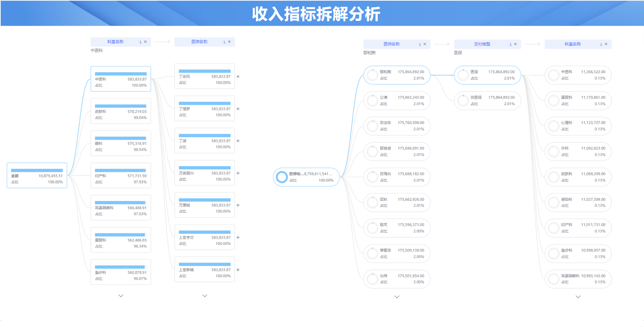Image resolution: width=644 pixels, height=321 pixels.
Task: Expand the 万俟朋兴 node with plus icon
Action: click(238, 173)
